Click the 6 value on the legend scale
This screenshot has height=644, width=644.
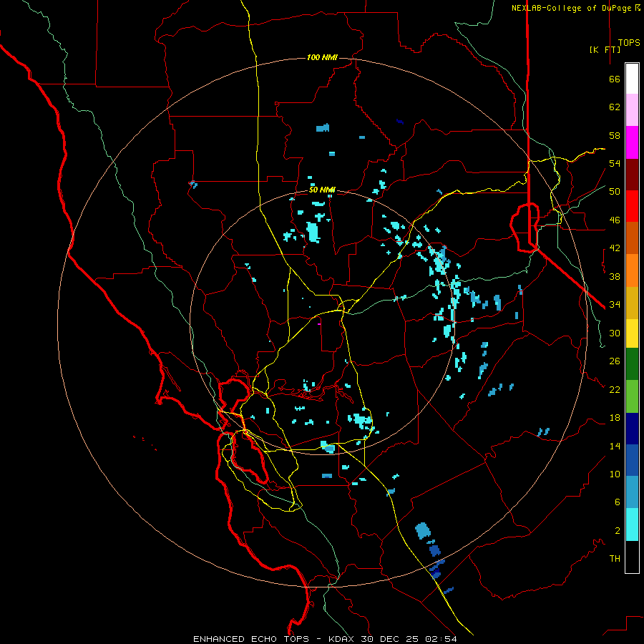point(618,502)
